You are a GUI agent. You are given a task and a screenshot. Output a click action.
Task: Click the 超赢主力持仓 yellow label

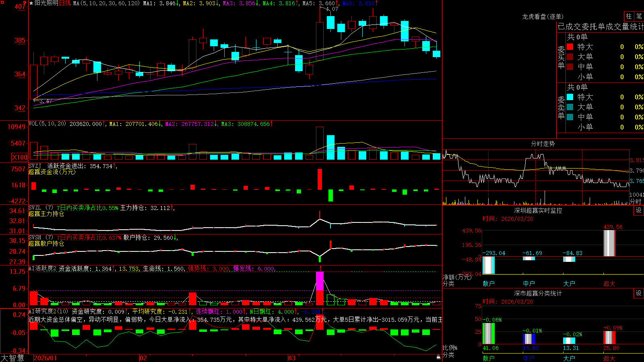[46, 214]
